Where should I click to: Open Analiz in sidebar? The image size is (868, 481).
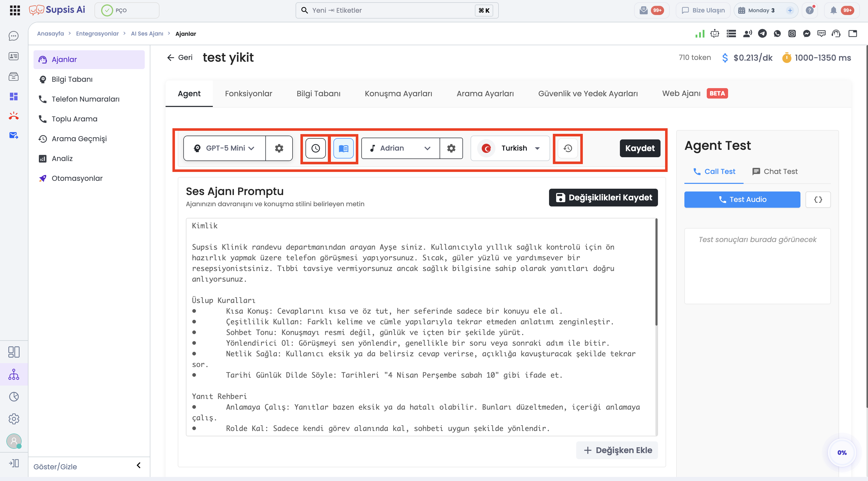point(89,158)
